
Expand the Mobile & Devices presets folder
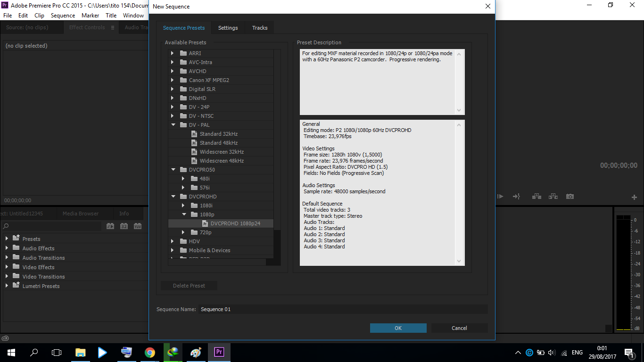pyautogui.click(x=172, y=250)
